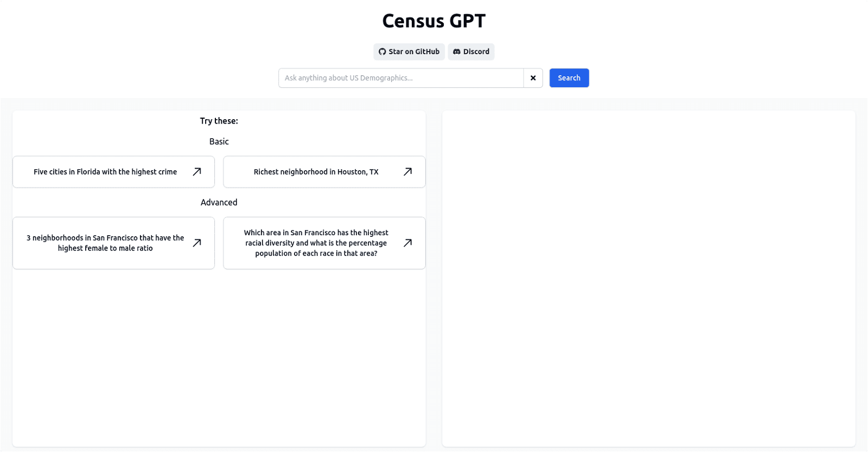
Task: Click the blue Search button
Action: coord(568,78)
